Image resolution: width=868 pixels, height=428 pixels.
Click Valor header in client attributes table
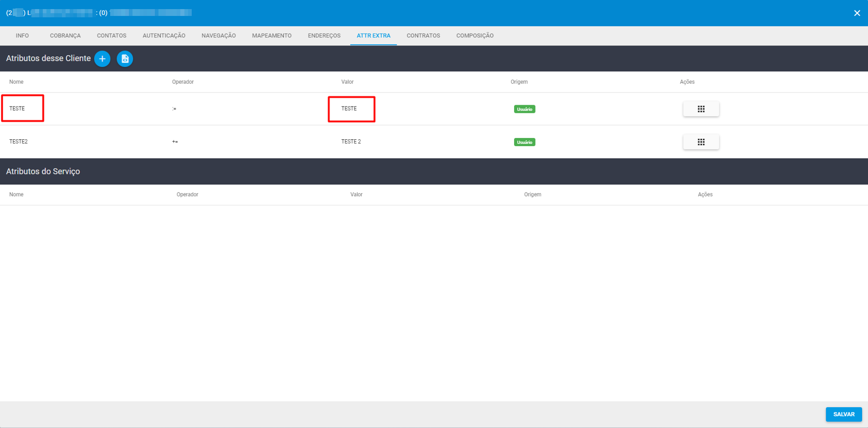click(x=347, y=82)
